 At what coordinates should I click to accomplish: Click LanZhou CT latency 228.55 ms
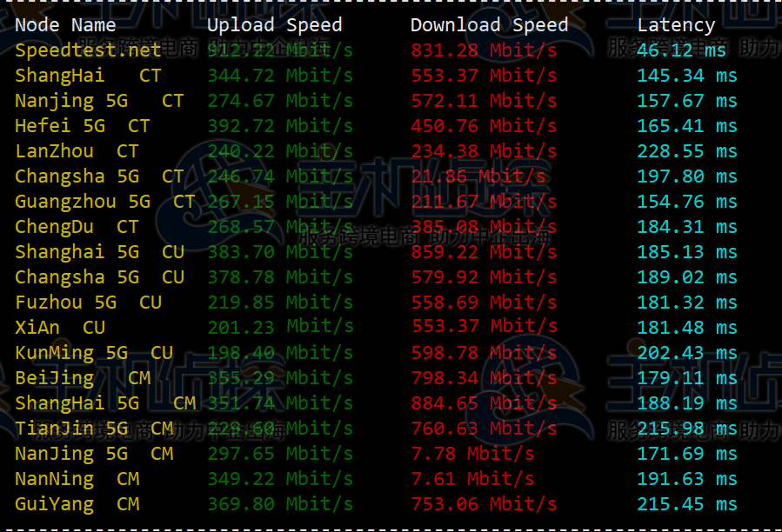click(687, 151)
